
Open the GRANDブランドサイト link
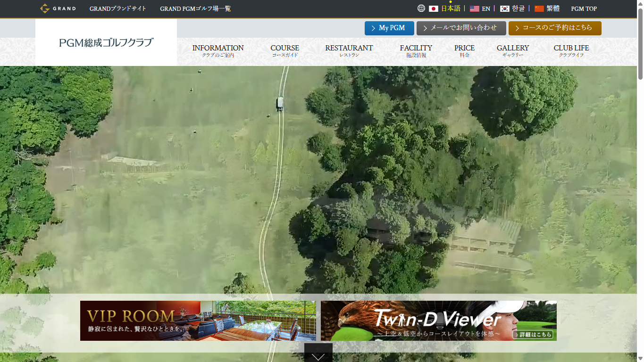(x=118, y=8)
